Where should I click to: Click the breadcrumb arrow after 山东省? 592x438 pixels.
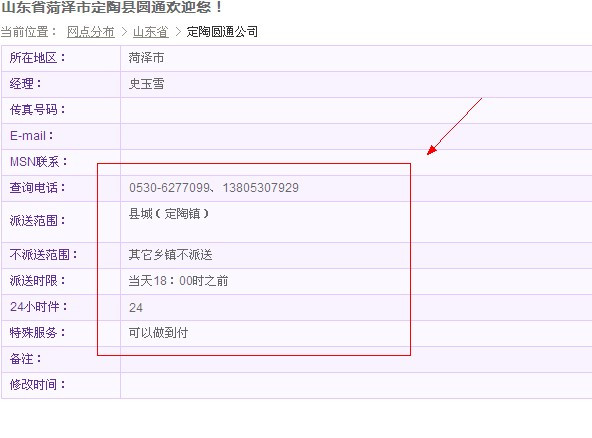(178, 32)
